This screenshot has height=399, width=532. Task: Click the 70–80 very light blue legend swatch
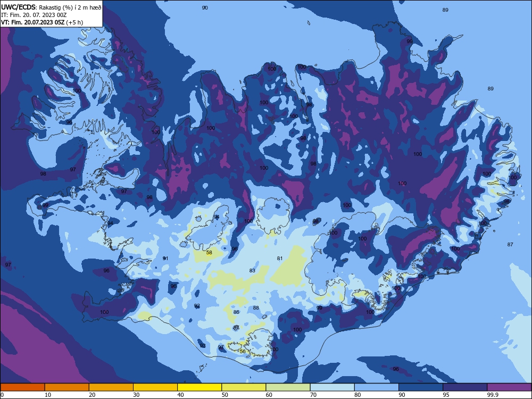click(x=332, y=387)
